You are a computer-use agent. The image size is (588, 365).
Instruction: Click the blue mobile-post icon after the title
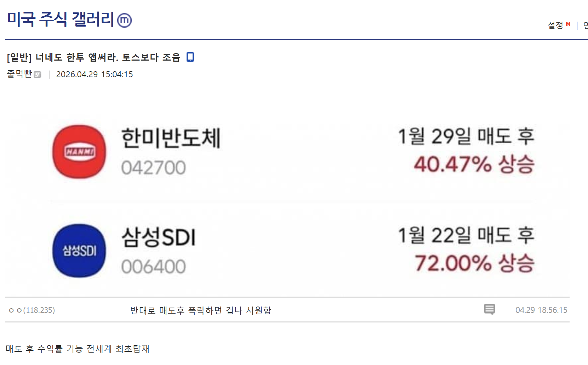pos(190,57)
